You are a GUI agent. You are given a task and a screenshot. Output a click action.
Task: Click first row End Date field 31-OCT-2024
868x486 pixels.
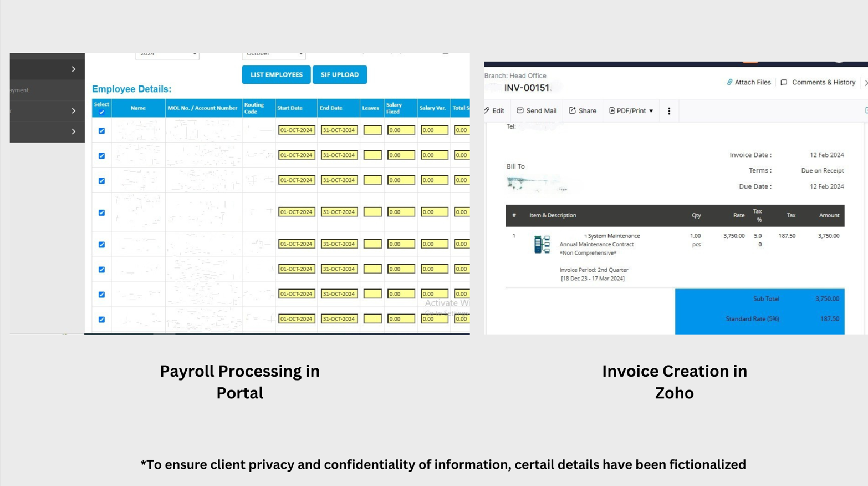point(339,130)
